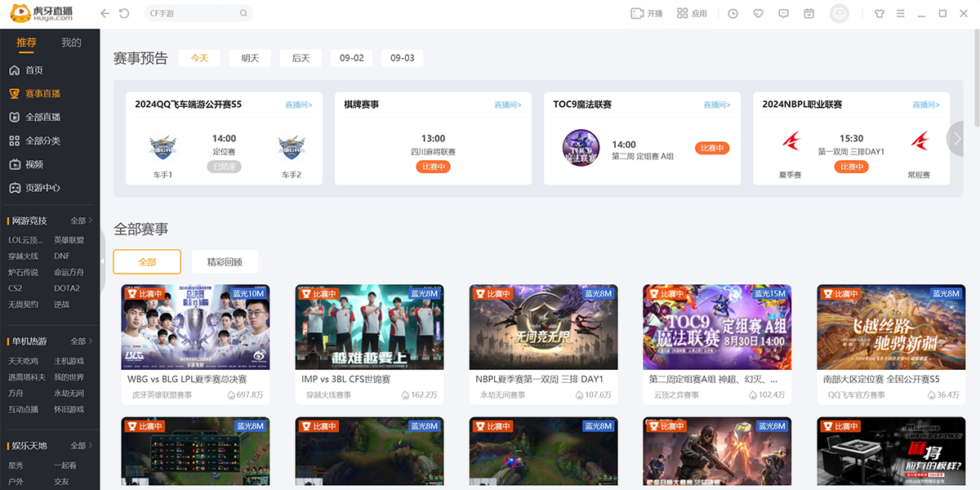The image size is (980, 490).
Task: Expand 全部 next to 单机热游
Action: coord(81,341)
